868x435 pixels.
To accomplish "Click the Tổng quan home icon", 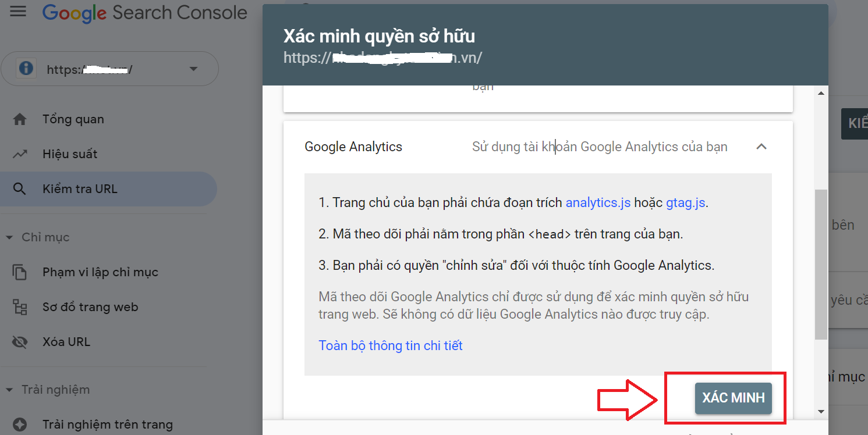I will (x=20, y=119).
